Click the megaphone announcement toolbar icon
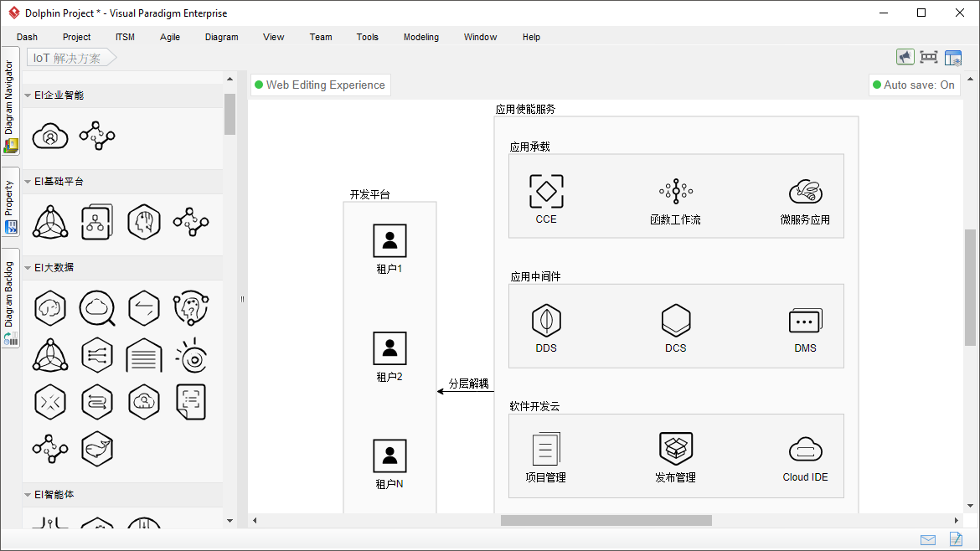 coord(905,58)
